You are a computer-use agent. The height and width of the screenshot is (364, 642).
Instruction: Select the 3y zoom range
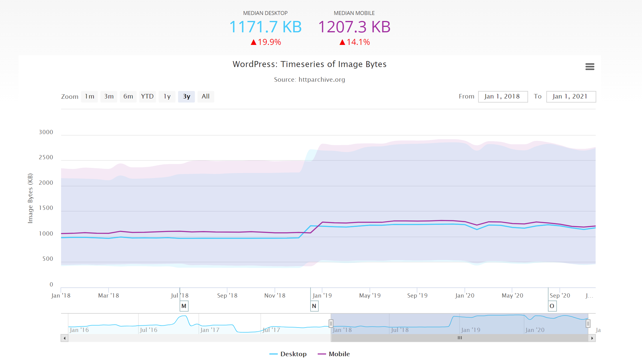186,96
